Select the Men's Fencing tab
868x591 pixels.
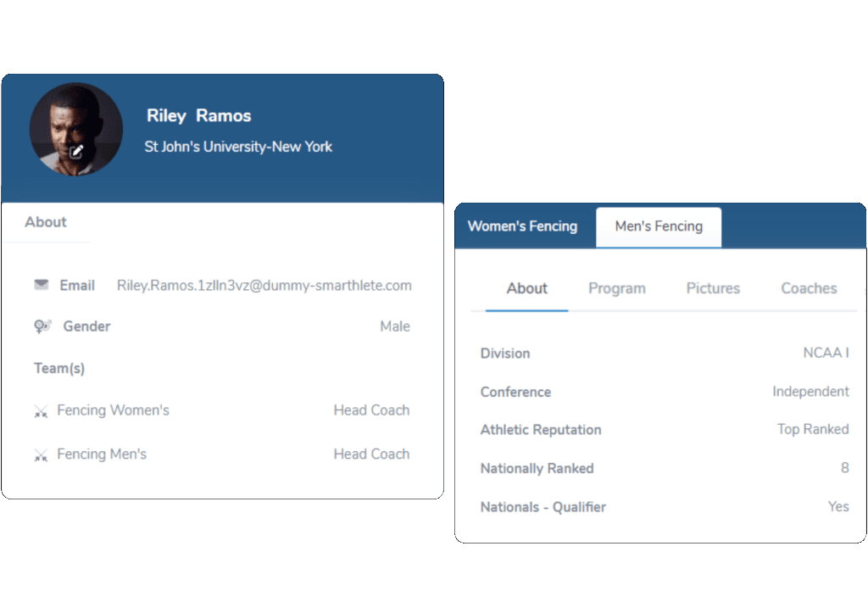(x=659, y=226)
